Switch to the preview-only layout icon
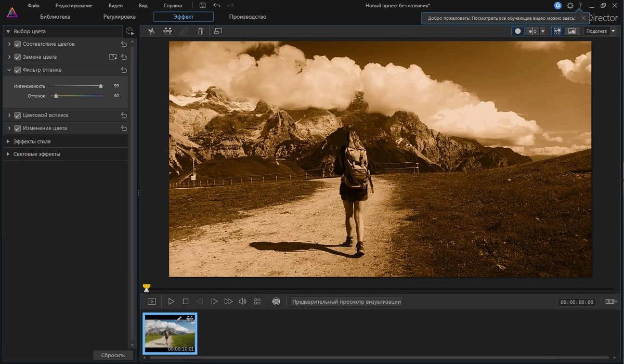 point(572,31)
